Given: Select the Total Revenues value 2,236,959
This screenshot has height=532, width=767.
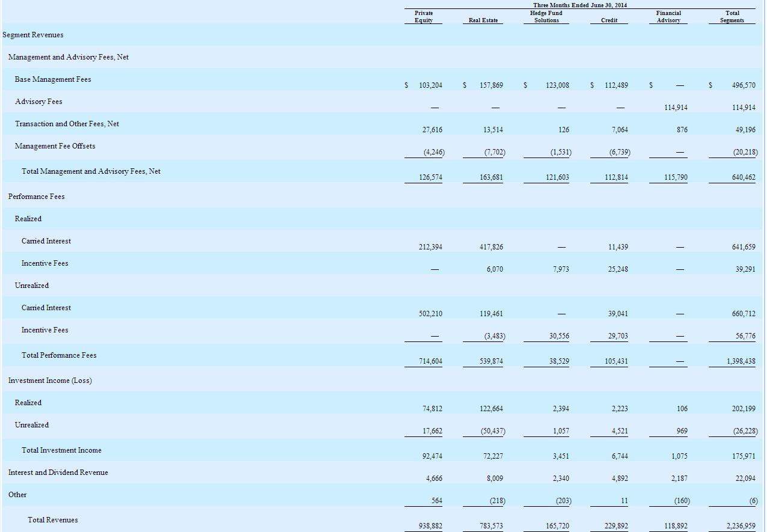Looking at the screenshot, I should tap(741, 525).
